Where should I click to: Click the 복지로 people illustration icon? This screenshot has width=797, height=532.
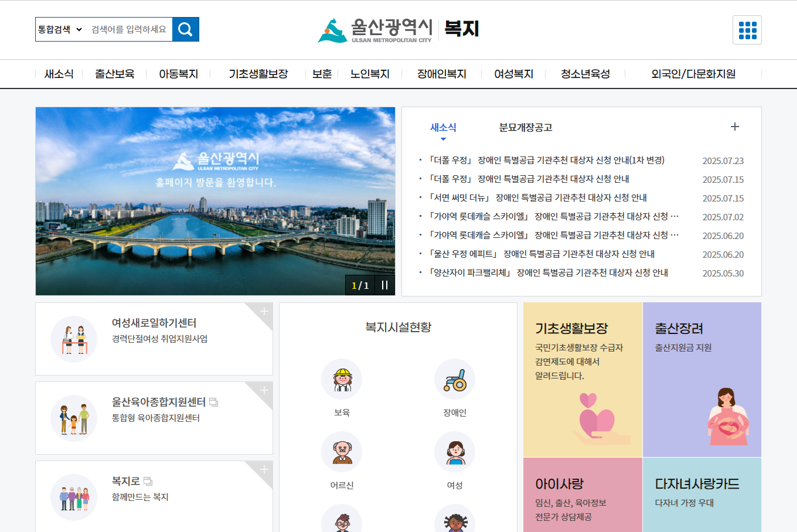click(74, 497)
